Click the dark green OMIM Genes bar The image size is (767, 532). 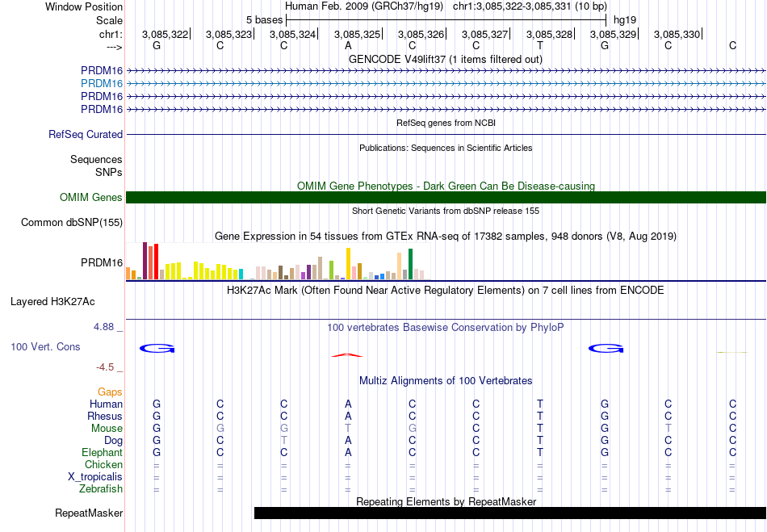(x=446, y=198)
